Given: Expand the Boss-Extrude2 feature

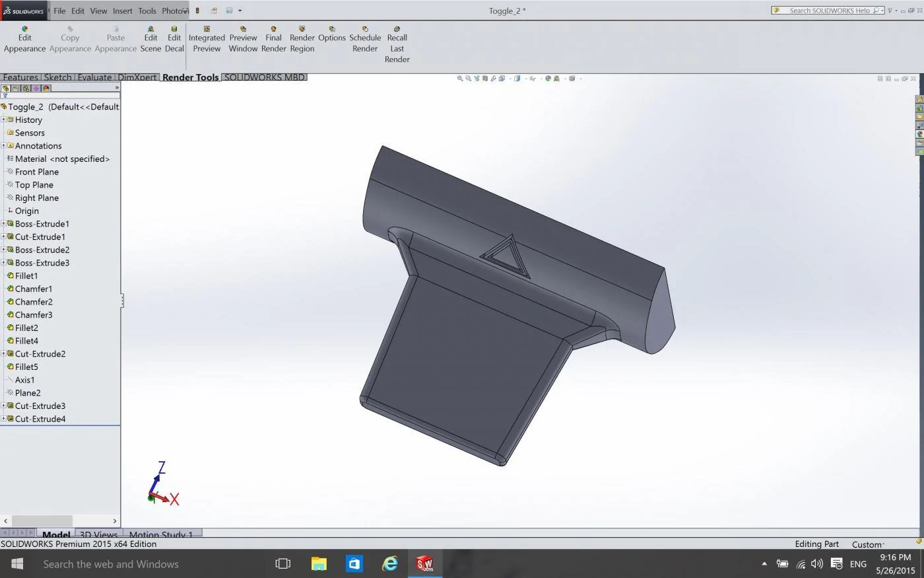Looking at the screenshot, I should (3, 249).
